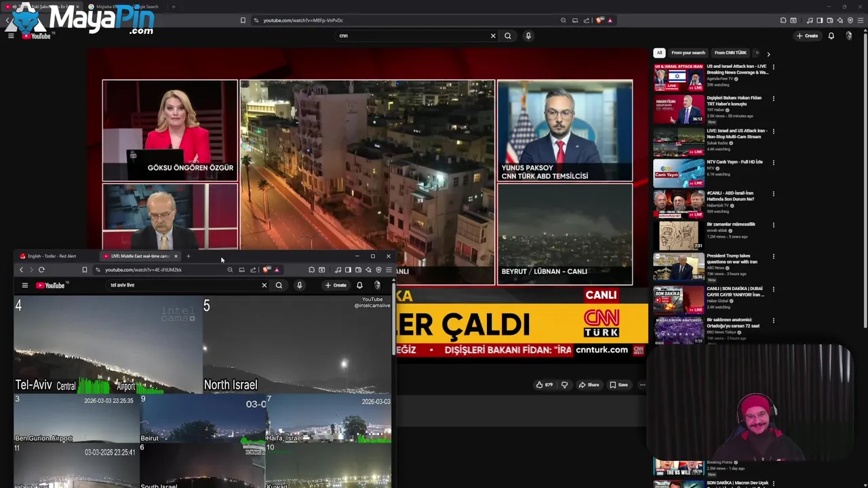Open Brave Shields in front window
This screenshot has height=488, width=868.
(267, 270)
